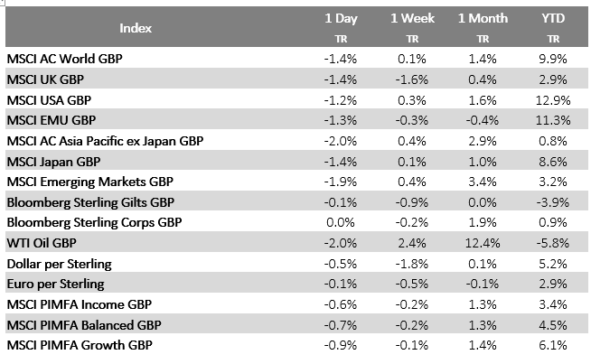This screenshot has width=591, height=364.
Task: Click the Index column header
Action: point(136,28)
